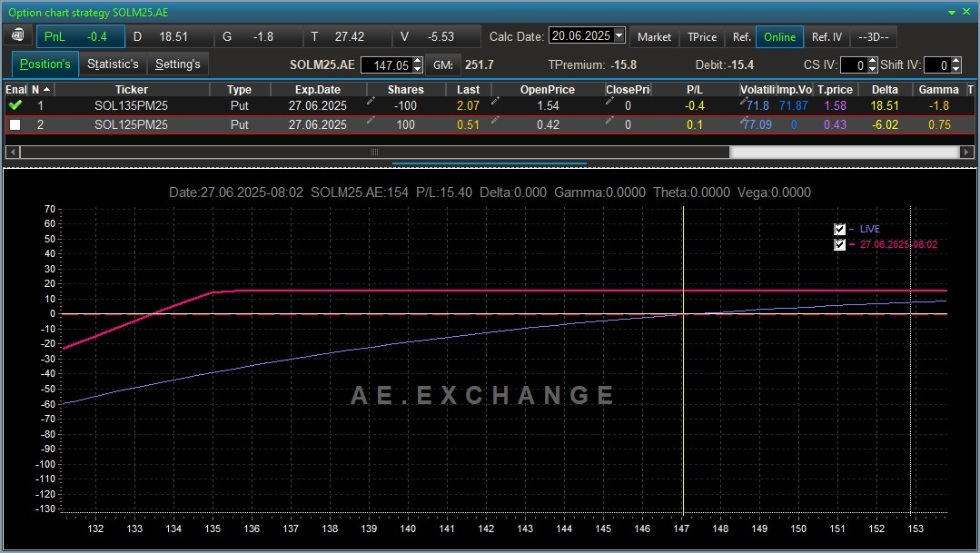The height and width of the screenshot is (553, 980).
Task: Sort by the N column header
Action: (41, 89)
